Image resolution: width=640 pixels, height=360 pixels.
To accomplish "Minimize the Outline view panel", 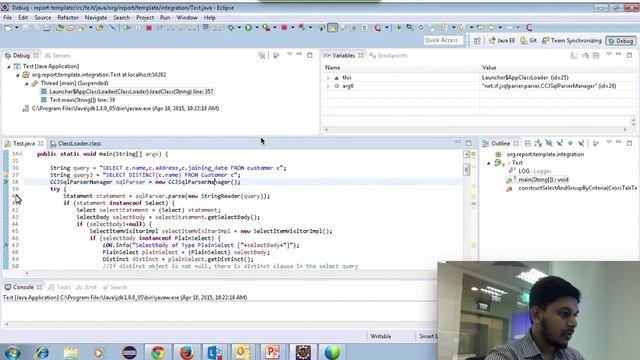I will point(619,142).
